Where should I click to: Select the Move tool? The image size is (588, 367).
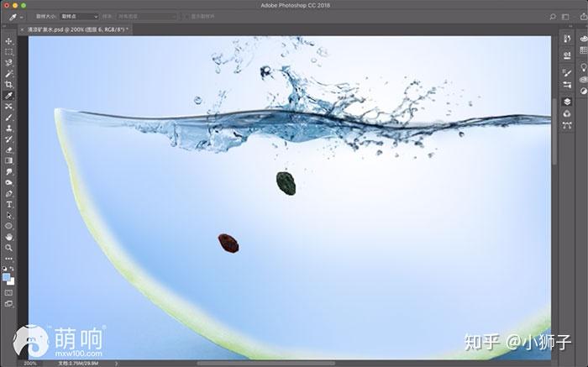pyautogui.click(x=8, y=41)
